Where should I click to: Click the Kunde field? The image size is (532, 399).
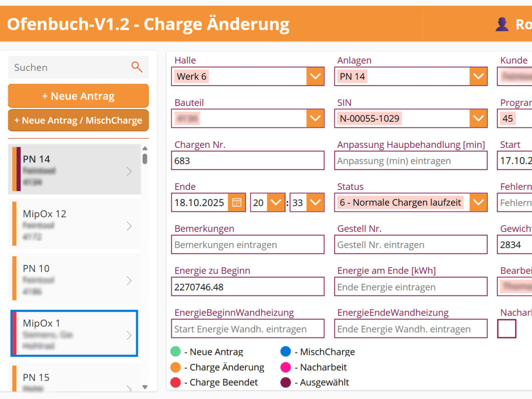514,76
